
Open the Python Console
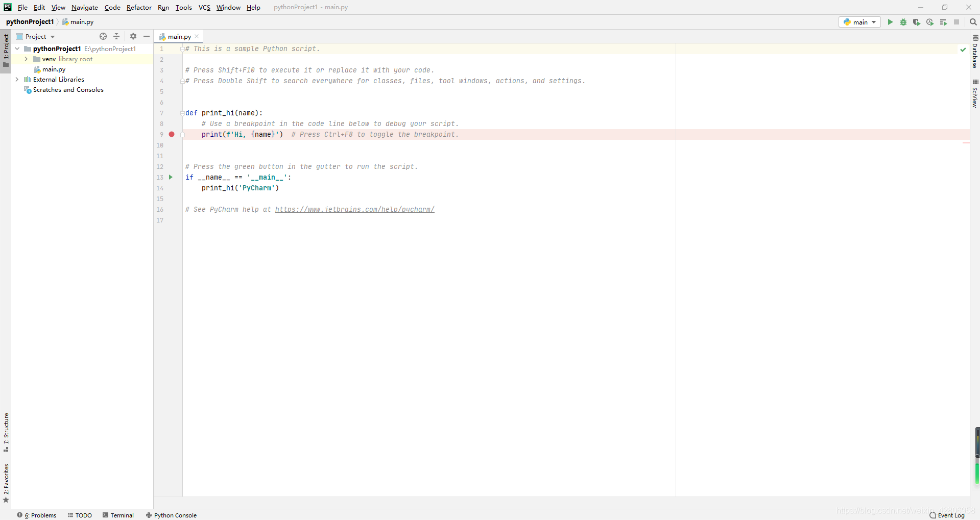pyautogui.click(x=171, y=515)
